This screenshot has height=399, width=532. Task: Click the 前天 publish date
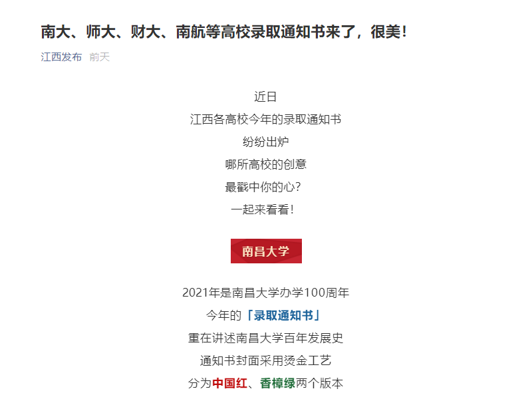point(99,57)
